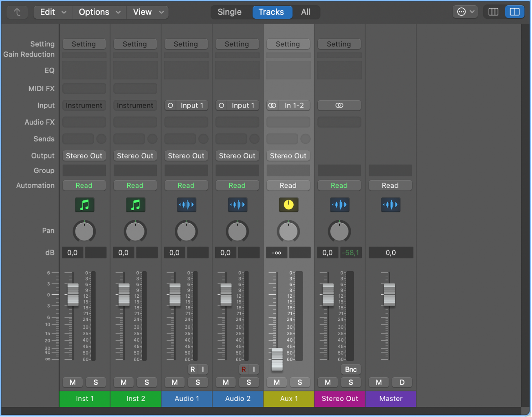Open the Options dropdown menu
The height and width of the screenshot is (417, 532).
tap(99, 12)
